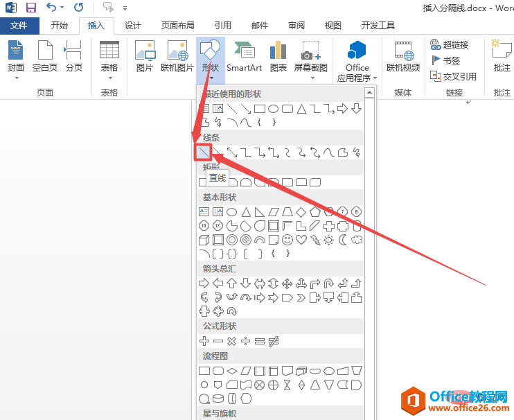Viewport: 514px width, 420px height.
Task: Click the 书签 (Bookmark) button
Action: (x=445, y=60)
